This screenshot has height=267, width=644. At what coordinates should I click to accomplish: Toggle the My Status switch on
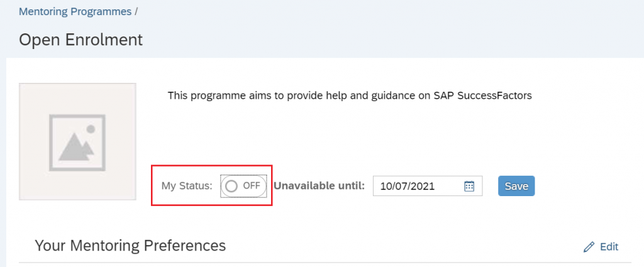(x=243, y=186)
